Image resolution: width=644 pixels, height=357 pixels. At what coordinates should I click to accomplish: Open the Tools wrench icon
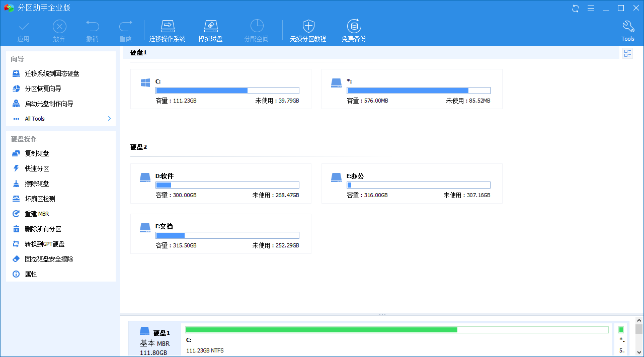(x=628, y=26)
